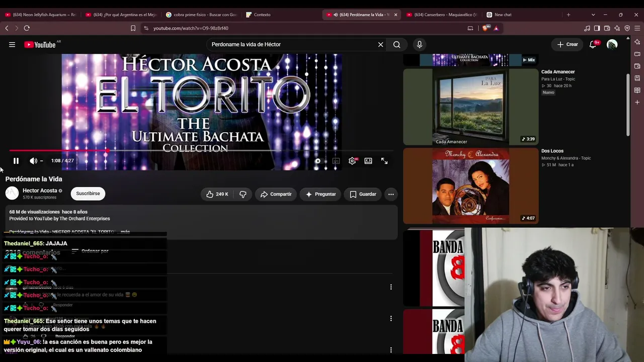Switch to the Canserbero - Maquiavélico tab
644x362 pixels.
click(x=441, y=15)
